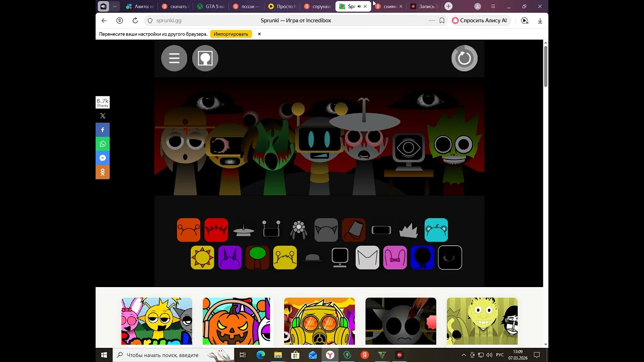644x362 pixels.
Task: Switch to the "Просто" browser tab
Action: tap(282, 7)
